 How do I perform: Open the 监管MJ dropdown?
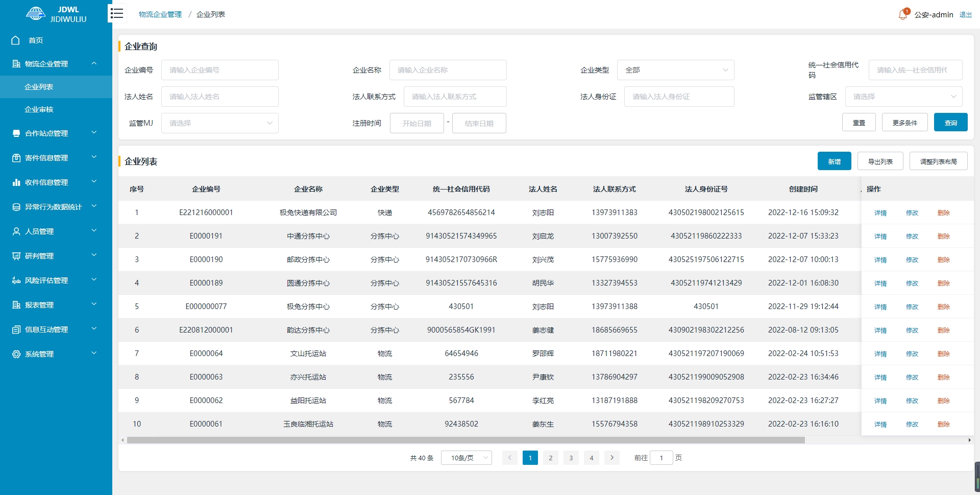(x=220, y=123)
